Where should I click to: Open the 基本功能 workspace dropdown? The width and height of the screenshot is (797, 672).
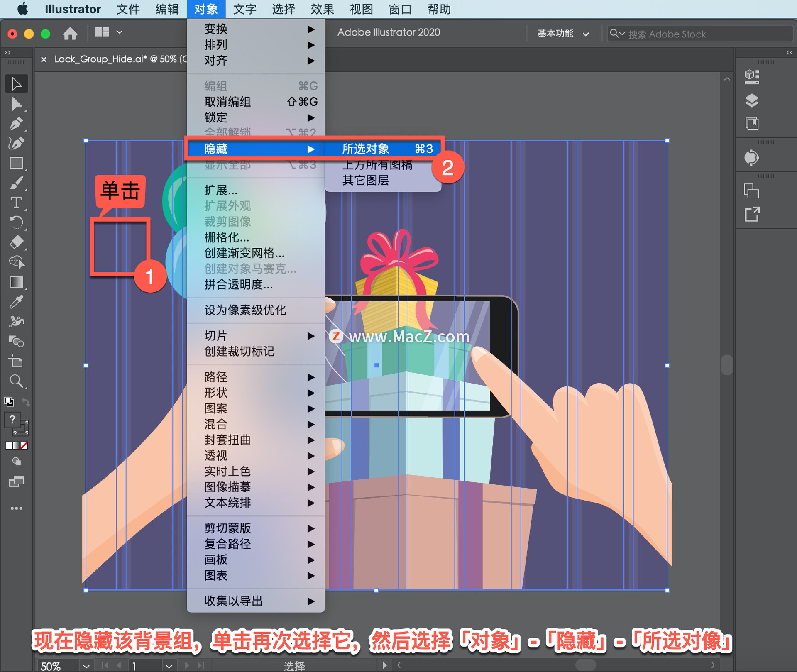click(562, 33)
